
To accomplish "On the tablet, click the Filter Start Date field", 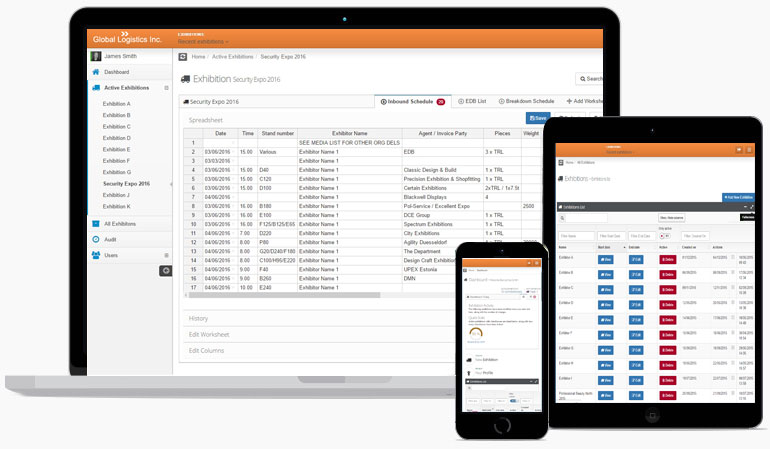I will point(611,236).
